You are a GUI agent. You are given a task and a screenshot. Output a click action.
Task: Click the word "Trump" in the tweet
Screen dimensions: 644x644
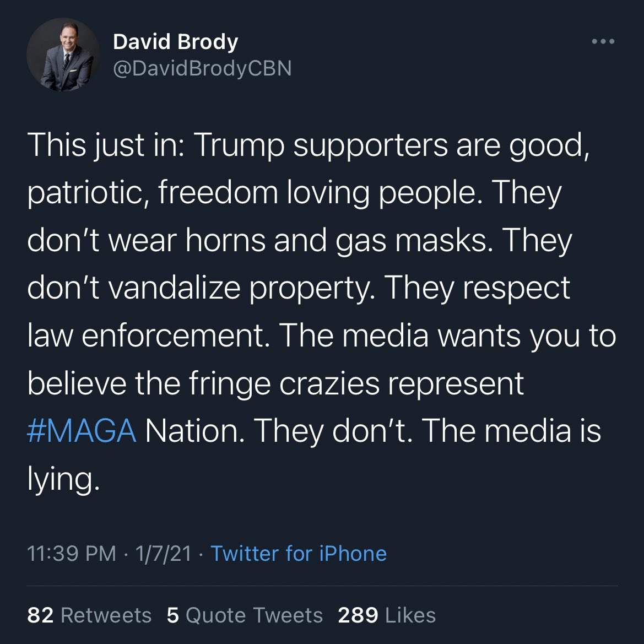point(239,145)
